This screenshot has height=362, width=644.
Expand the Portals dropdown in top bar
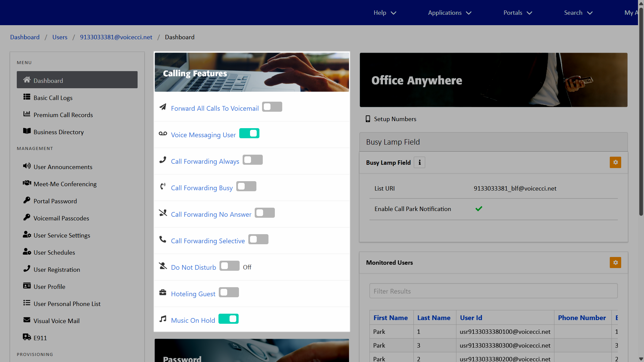(517, 13)
